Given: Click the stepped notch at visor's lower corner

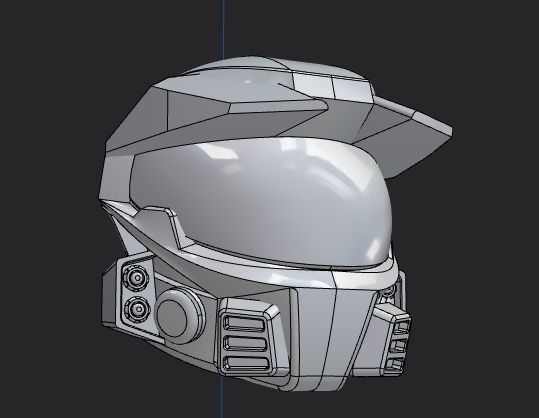Looking at the screenshot, I should (x=162, y=223).
